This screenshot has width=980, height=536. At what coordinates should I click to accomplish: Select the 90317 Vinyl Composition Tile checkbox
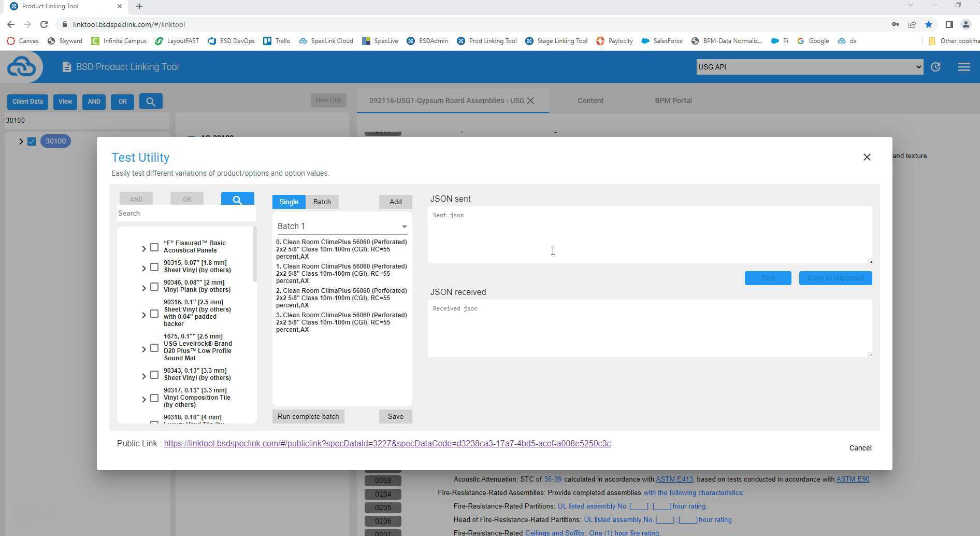coord(154,398)
